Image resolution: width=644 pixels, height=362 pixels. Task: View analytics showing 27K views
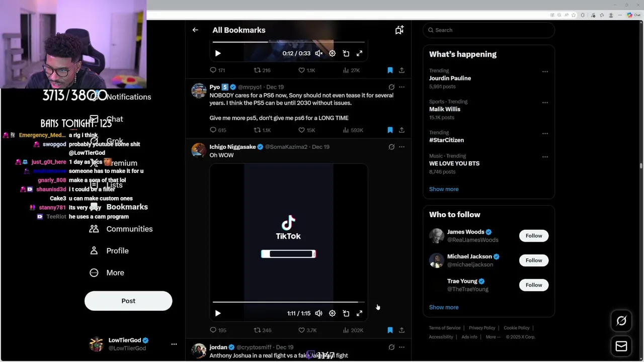pos(351,70)
